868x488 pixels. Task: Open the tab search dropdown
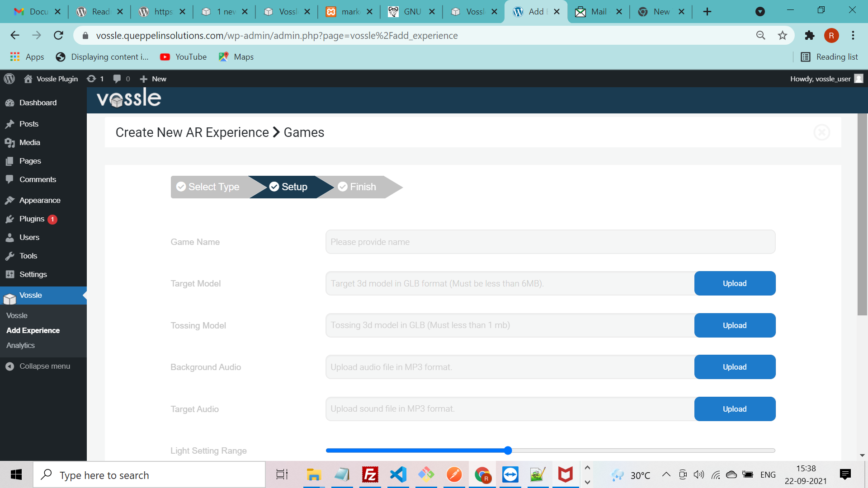click(x=760, y=12)
